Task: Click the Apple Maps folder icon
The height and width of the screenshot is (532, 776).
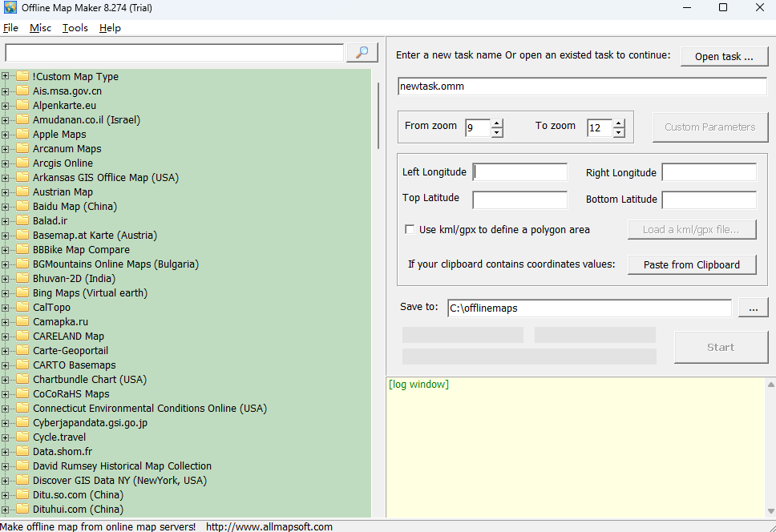Action: (22, 135)
